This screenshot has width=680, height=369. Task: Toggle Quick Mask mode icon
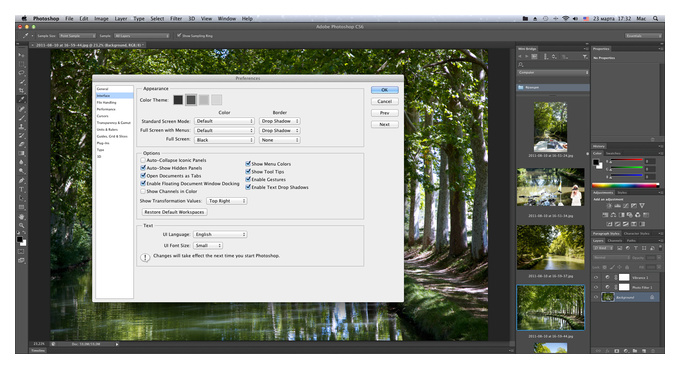(x=21, y=251)
